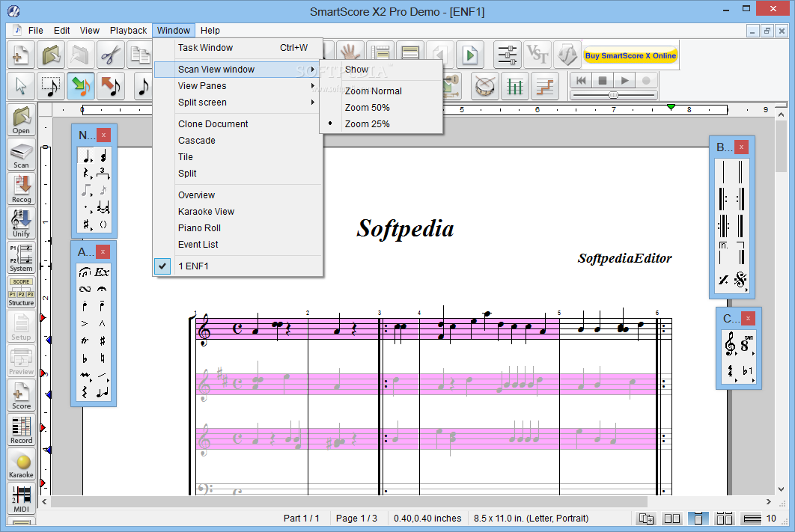Click the Score sidebar icon
The width and height of the screenshot is (795, 532).
pyautogui.click(x=21, y=396)
